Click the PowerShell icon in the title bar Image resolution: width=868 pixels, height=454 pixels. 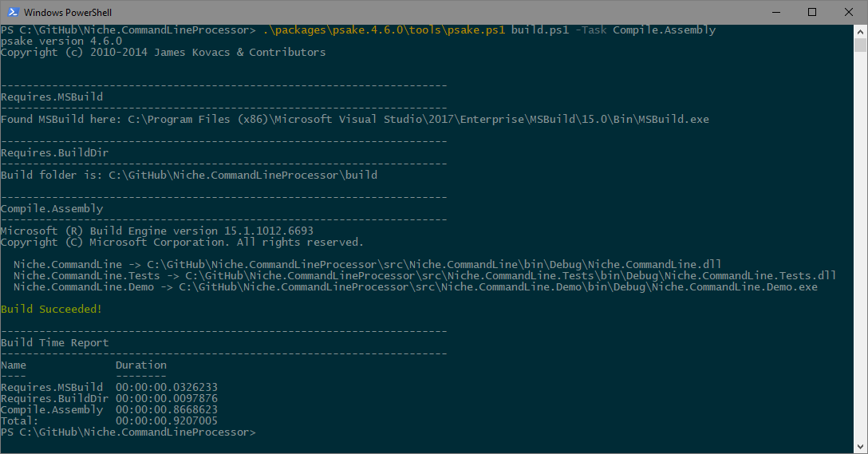pyautogui.click(x=14, y=12)
